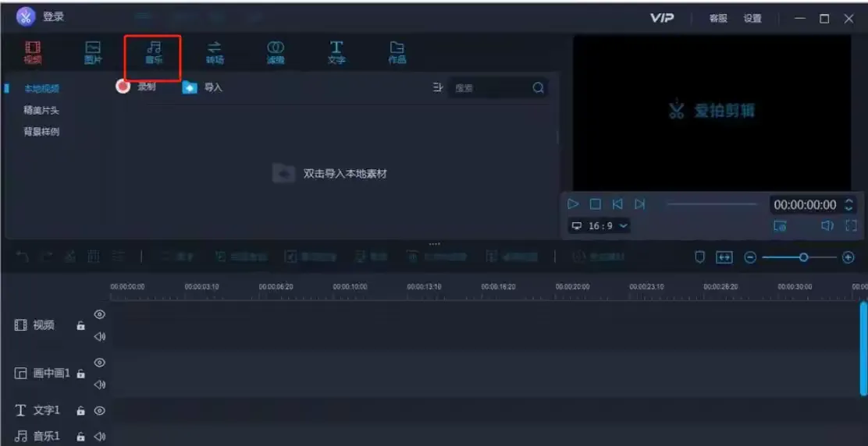Click the preview playback progress bar
Viewport: 868px width, 446px height.
[712, 204]
